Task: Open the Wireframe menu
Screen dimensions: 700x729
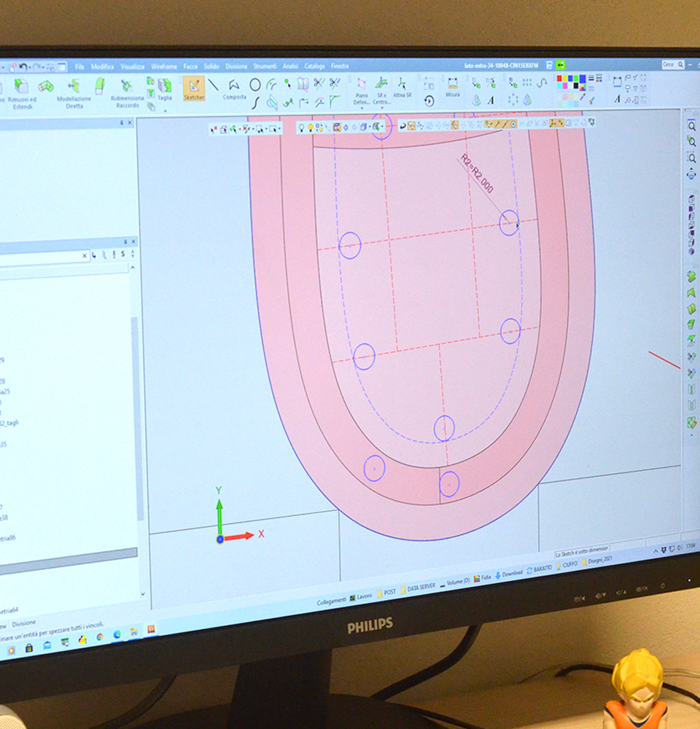Action: [164, 66]
